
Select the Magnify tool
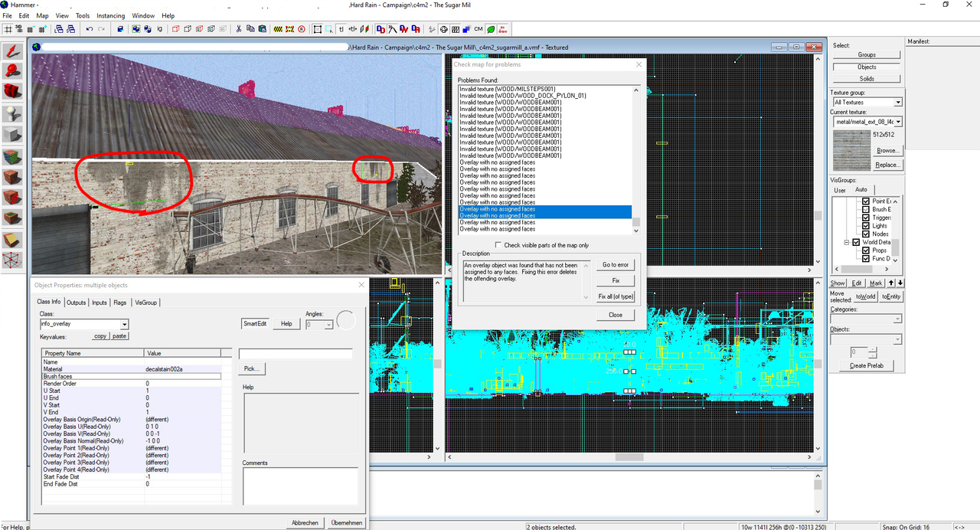[12, 70]
